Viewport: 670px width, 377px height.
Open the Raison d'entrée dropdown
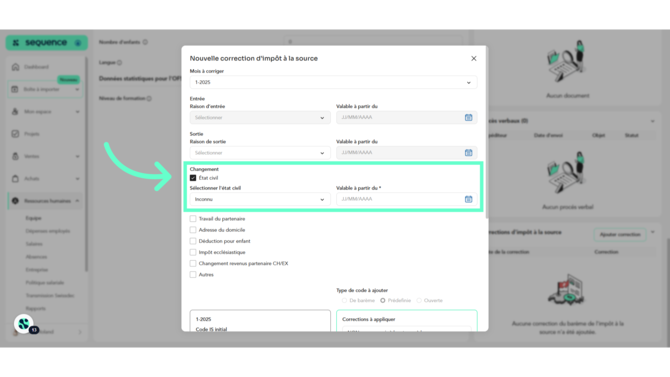[260, 118]
